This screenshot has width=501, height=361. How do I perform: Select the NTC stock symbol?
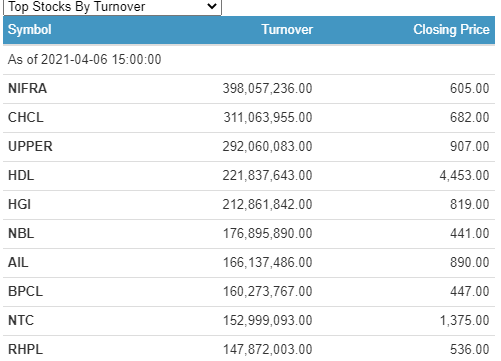21,320
